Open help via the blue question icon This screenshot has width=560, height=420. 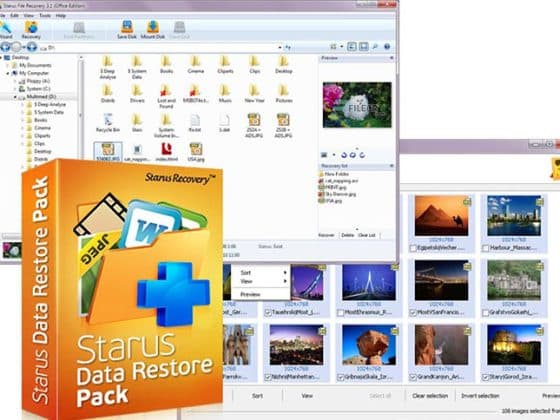tap(387, 47)
